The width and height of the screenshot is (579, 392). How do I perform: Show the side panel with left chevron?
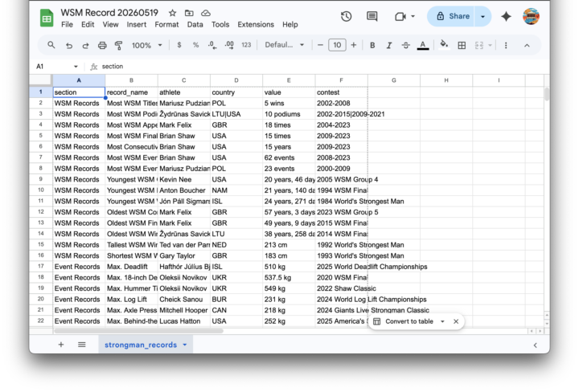click(x=535, y=345)
